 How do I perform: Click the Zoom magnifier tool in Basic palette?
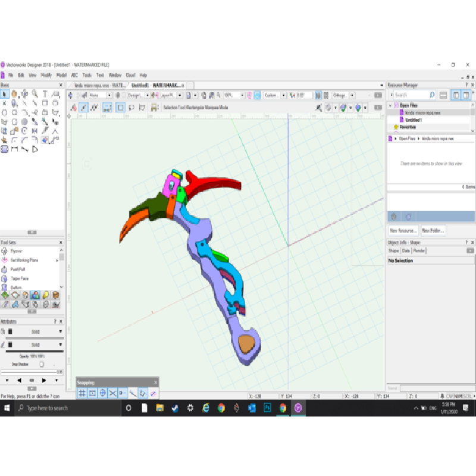tap(35, 93)
